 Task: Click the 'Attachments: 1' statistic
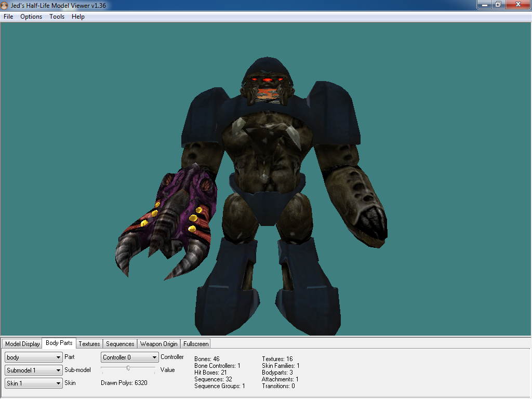click(280, 379)
